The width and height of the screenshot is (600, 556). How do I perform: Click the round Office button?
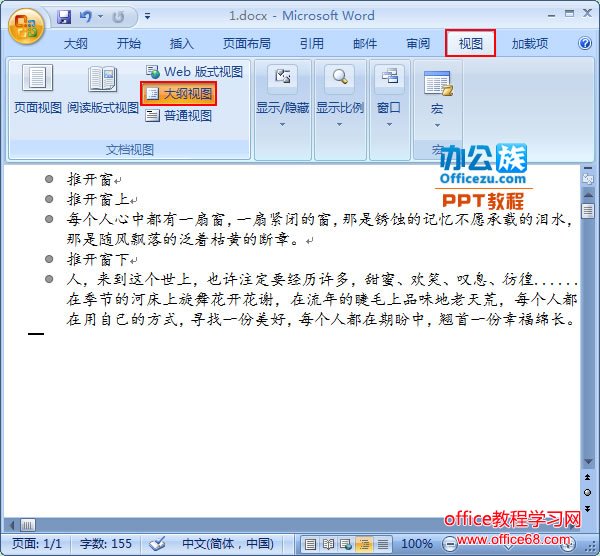pyautogui.click(x=26, y=27)
